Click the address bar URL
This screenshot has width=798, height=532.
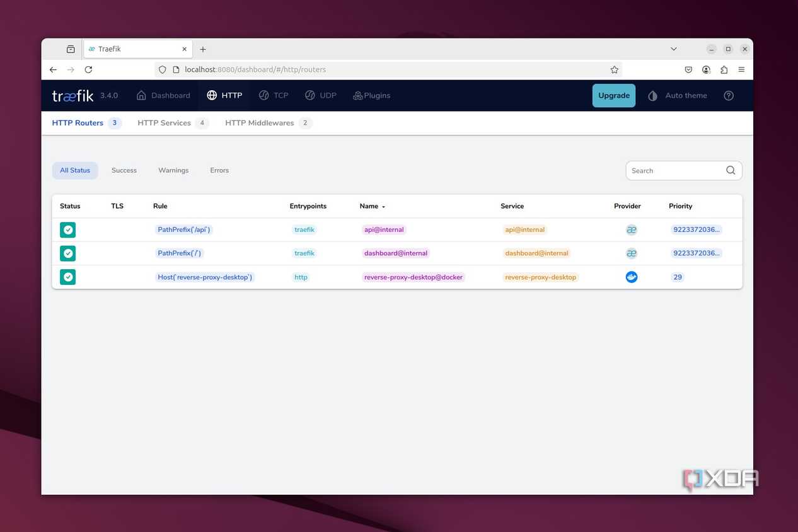[255, 69]
